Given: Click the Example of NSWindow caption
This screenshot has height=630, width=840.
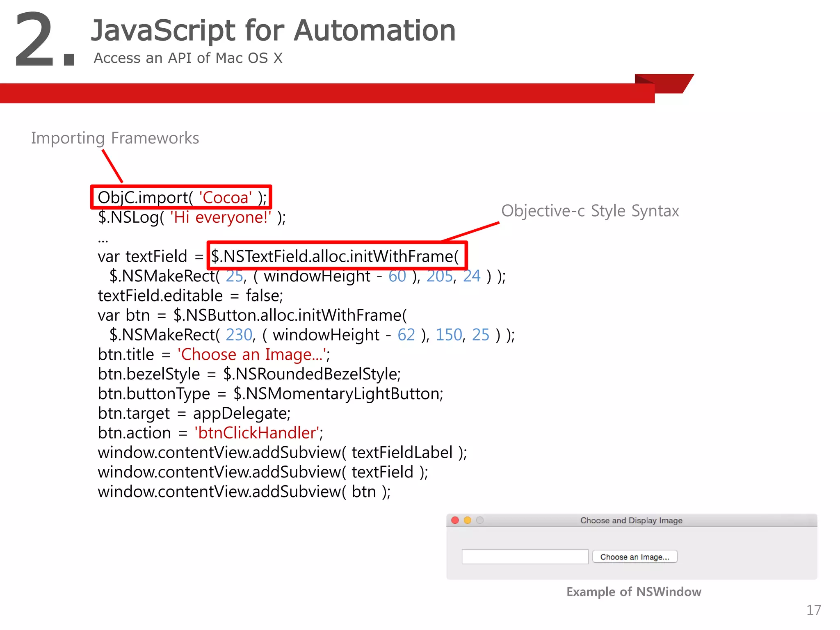Looking at the screenshot, I should 634,592.
